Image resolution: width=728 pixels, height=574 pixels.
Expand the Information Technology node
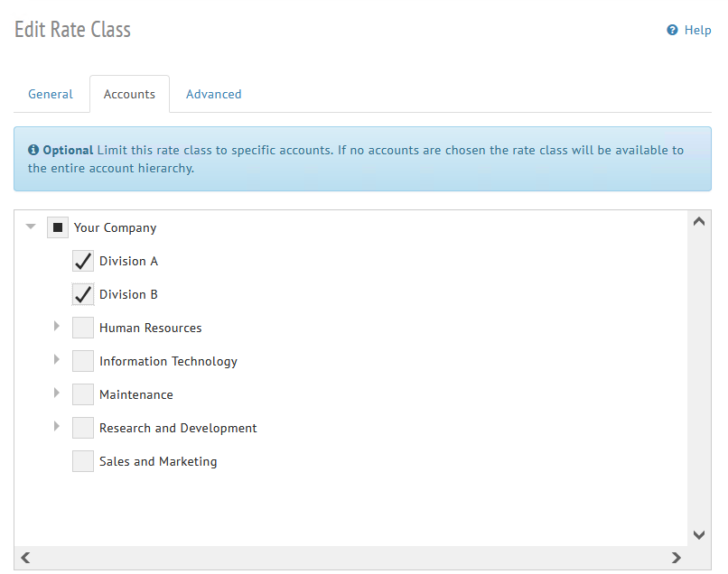pos(57,360)
